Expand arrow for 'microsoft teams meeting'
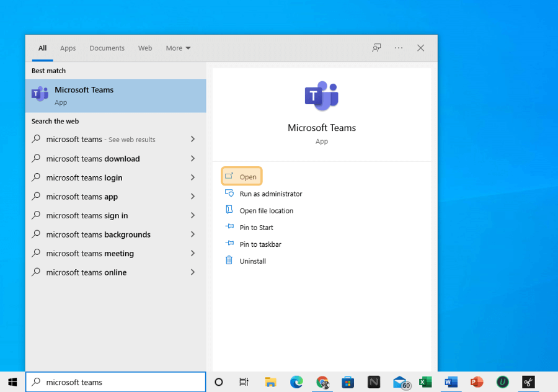 point(193,253)
